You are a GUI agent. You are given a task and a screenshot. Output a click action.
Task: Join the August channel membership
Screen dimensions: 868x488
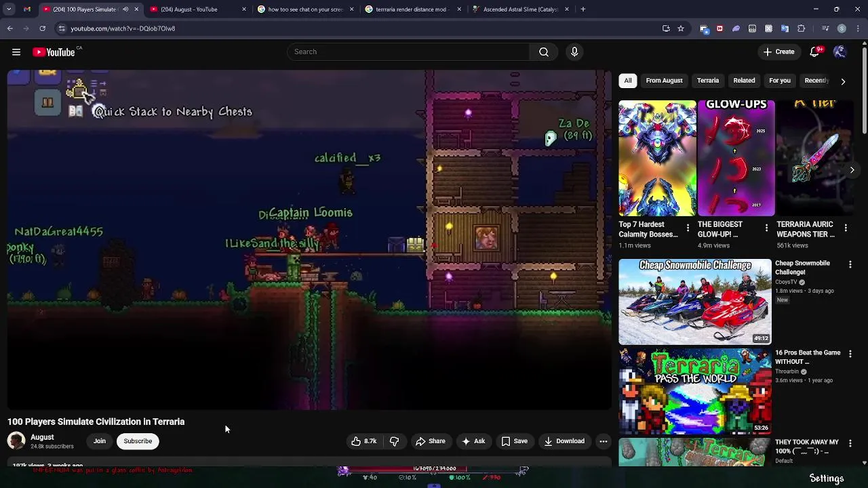100,441
